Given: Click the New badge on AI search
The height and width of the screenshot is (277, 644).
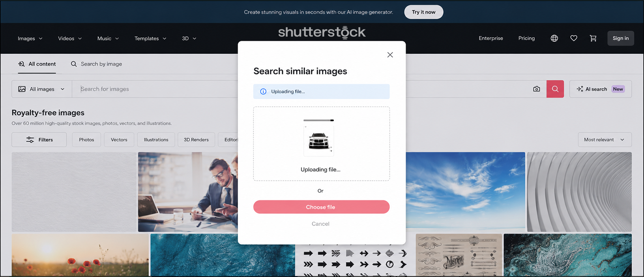Looking at the screenshot, I should (x=618, y=89).
